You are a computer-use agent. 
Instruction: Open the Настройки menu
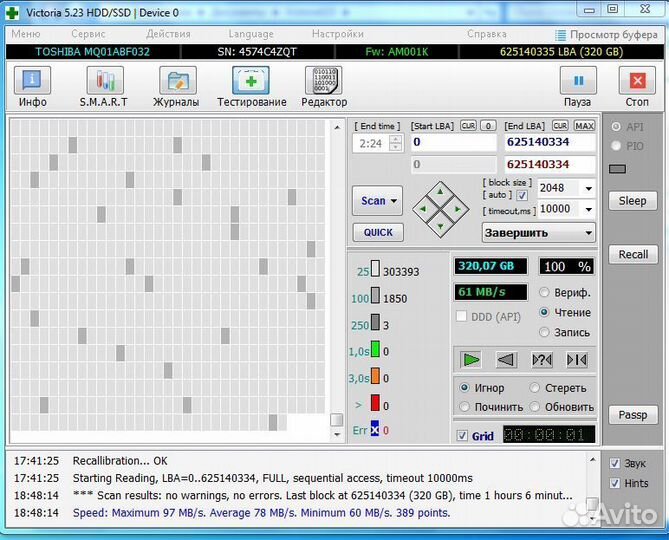337,34
